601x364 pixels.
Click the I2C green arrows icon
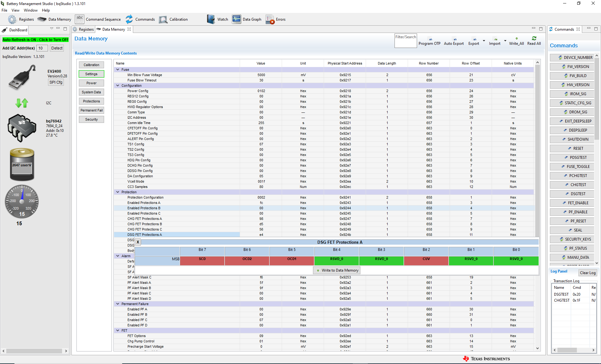[22, 103]
